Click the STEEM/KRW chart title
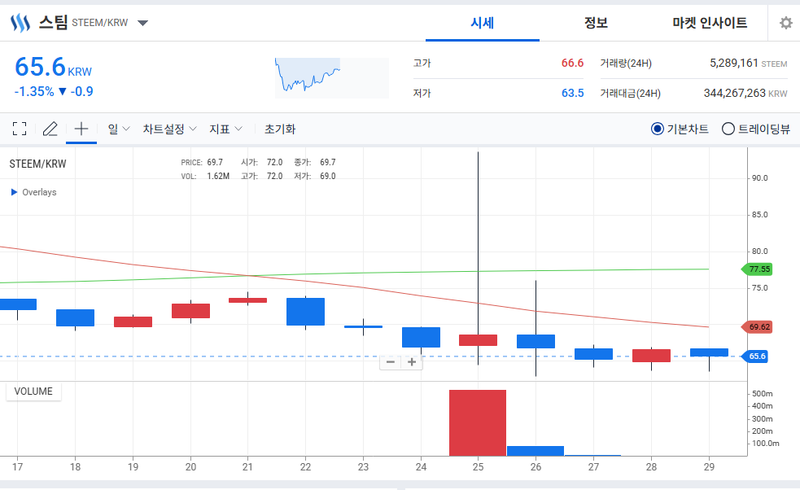 click(x=38, y=164)
